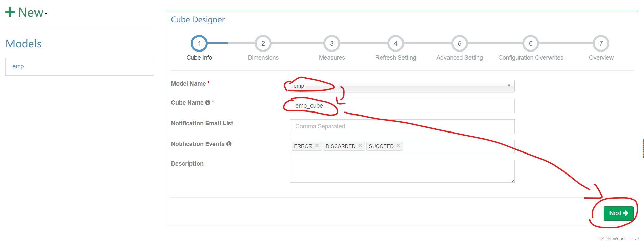Click the Description textarea resize handle
The image size is (644, 244).
512,180
